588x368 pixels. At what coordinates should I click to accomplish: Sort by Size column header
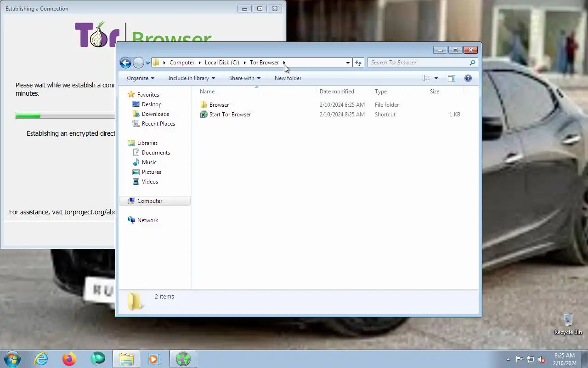tap(445, 92)
